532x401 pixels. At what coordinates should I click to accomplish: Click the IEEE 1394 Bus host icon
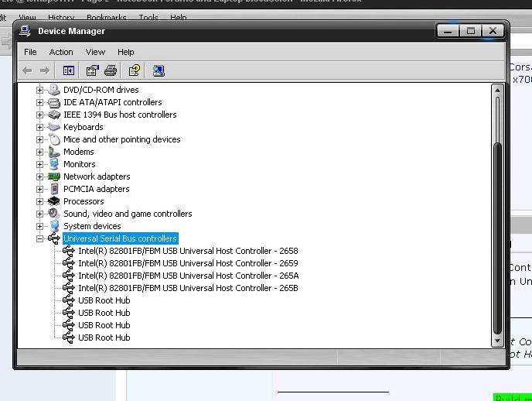click(x=53, y=115)
